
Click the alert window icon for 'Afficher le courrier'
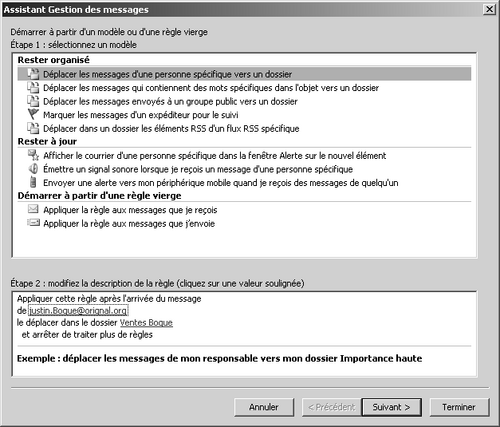pos(33,155)
